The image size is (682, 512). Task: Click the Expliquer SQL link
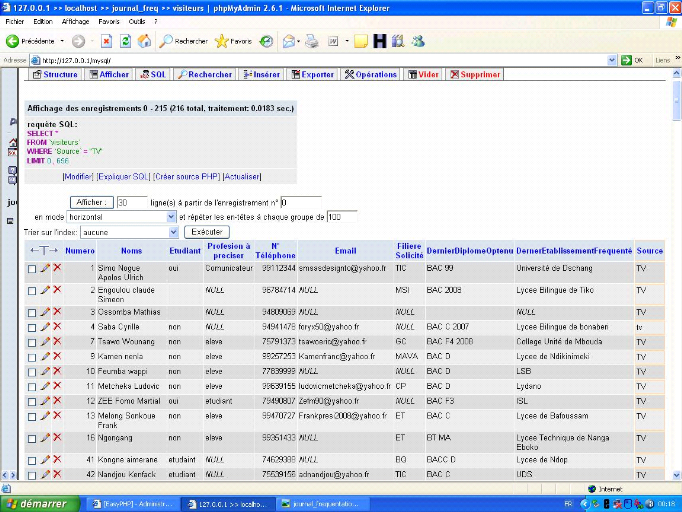point(124,176)
